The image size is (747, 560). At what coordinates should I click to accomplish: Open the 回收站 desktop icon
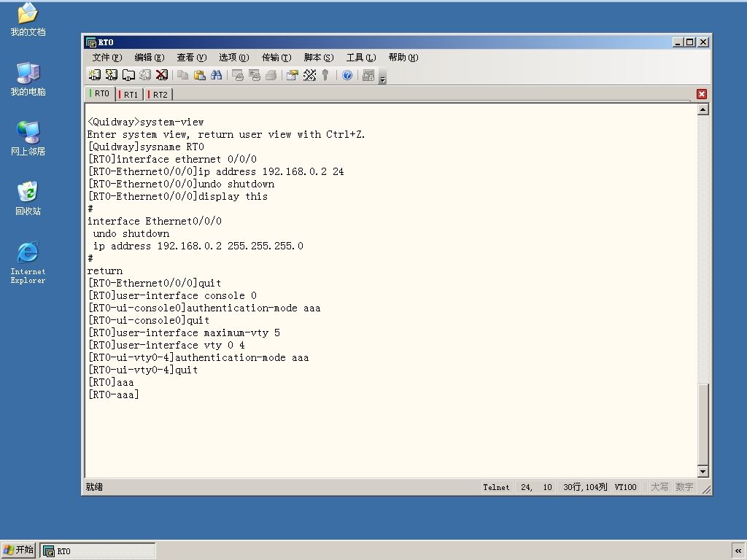click(x=28, y=198)
